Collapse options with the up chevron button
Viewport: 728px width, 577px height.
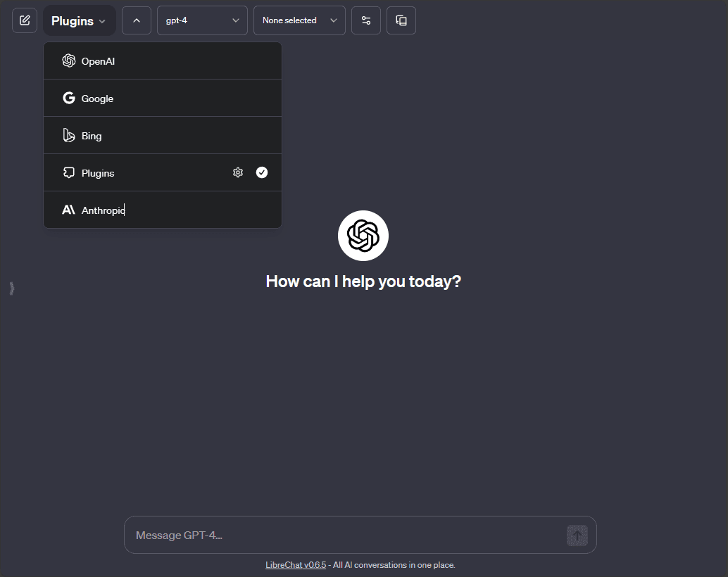[x=137, y=20]
